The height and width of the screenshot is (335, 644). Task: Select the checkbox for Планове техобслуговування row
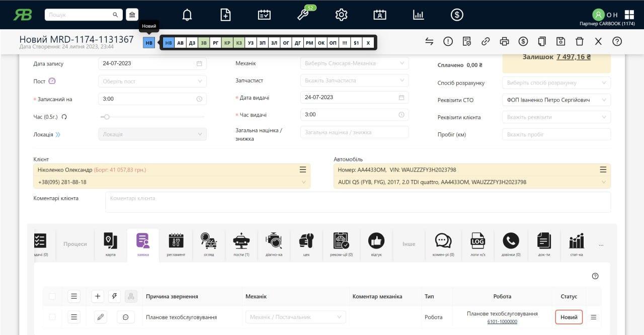click(x=52, y=317)
